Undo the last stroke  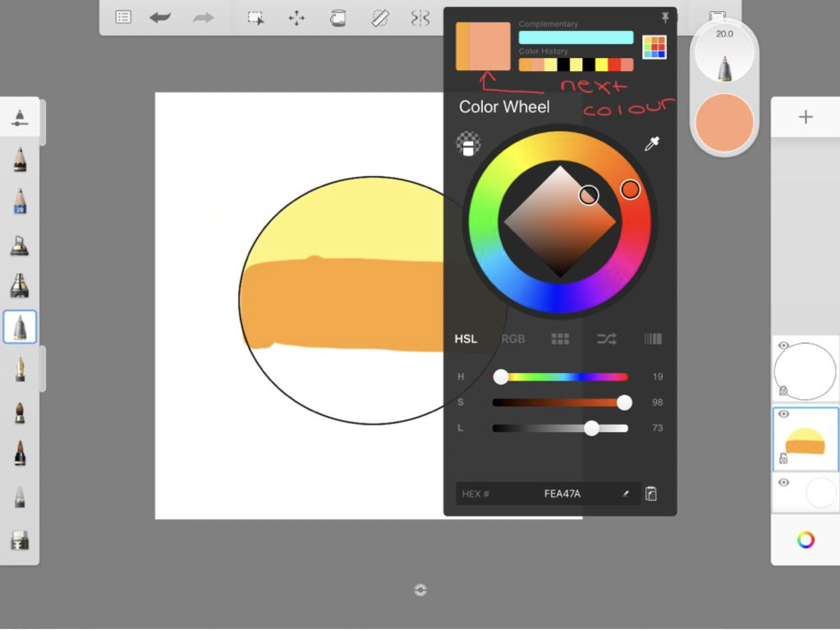pos(160,18)
